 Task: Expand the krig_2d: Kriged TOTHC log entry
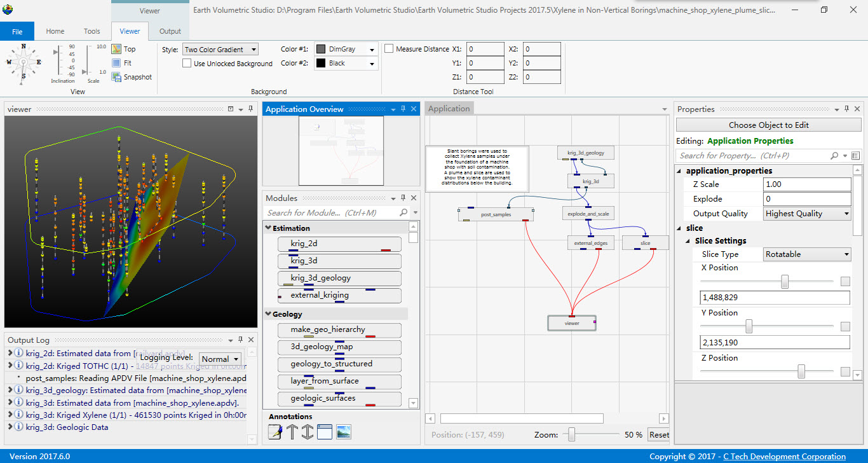(10, 366)
